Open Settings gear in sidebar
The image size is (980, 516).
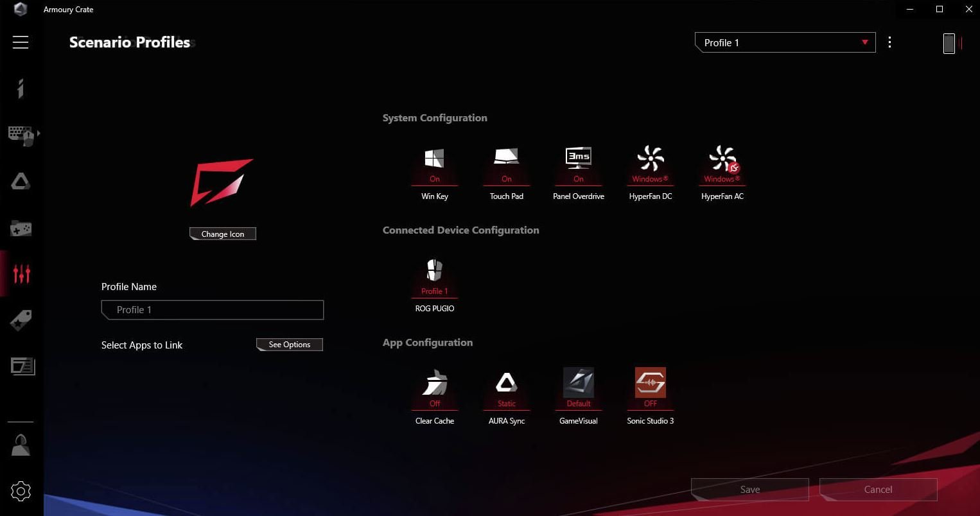21,491
